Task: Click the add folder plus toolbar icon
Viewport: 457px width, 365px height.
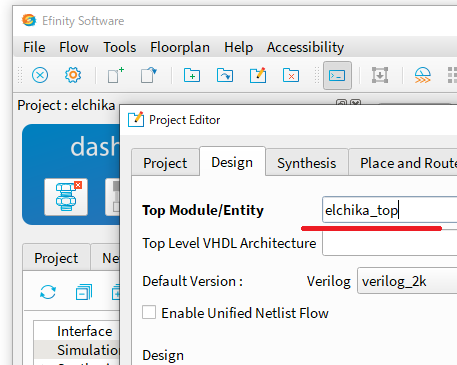Action: click(192, 75)
